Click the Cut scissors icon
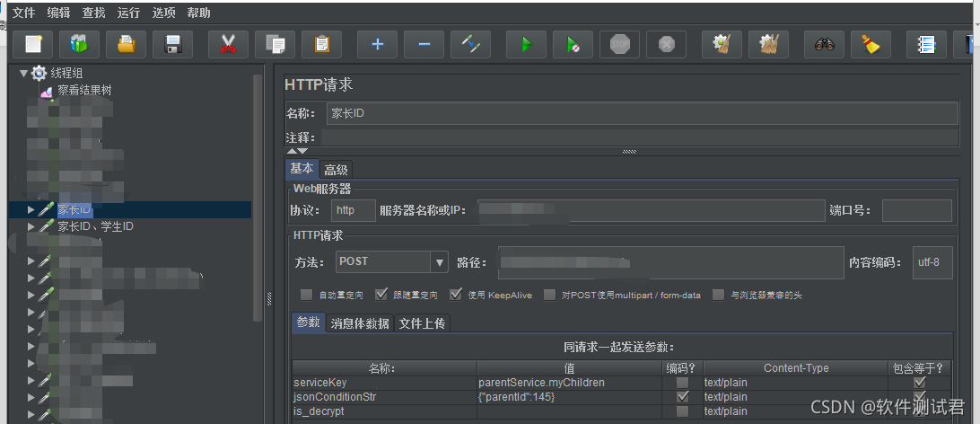The image size is (980, 424). pyautogui.click(x=228, y=44)
